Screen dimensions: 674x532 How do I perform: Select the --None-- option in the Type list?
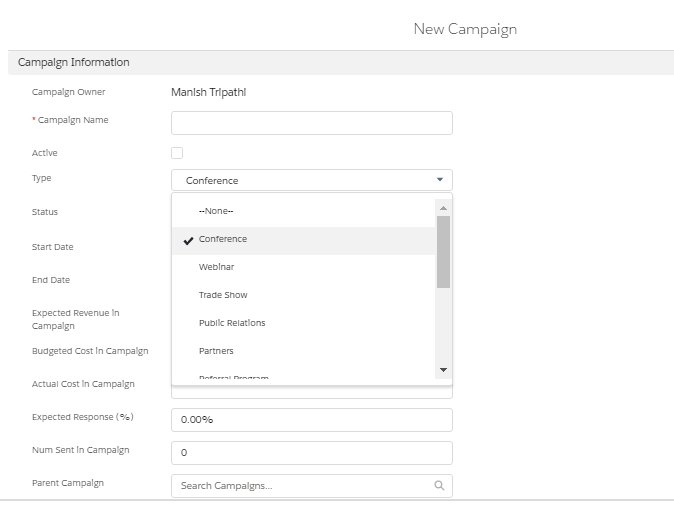pyautogui.click(x=216, y=211)
